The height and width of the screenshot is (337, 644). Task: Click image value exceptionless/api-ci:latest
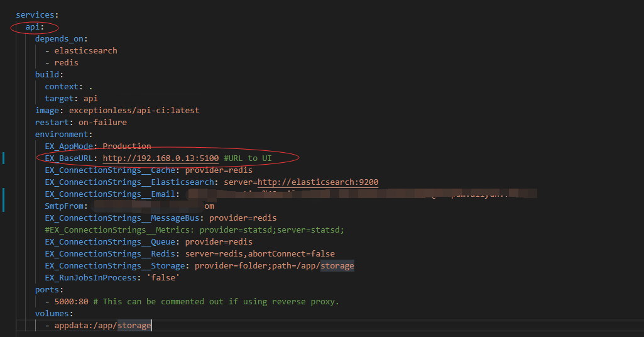pos(134,110)
